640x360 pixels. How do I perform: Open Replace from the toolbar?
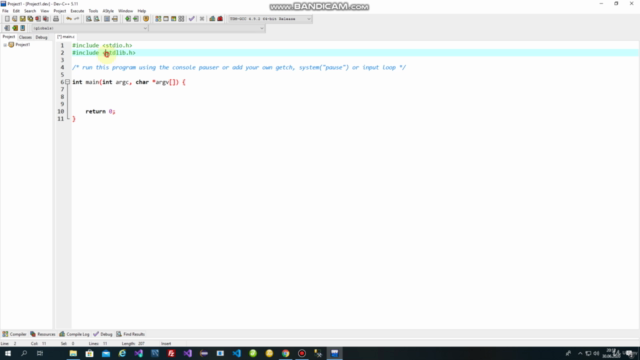97,19
